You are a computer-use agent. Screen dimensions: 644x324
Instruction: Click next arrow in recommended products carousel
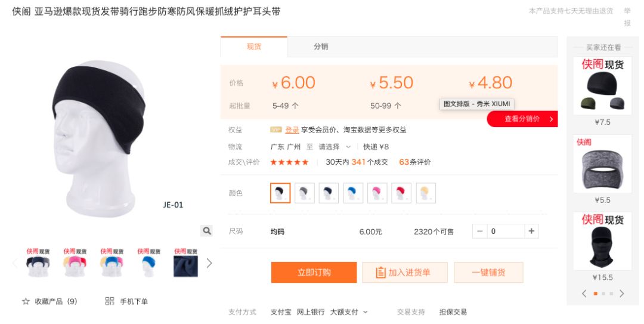coord(622,294)
